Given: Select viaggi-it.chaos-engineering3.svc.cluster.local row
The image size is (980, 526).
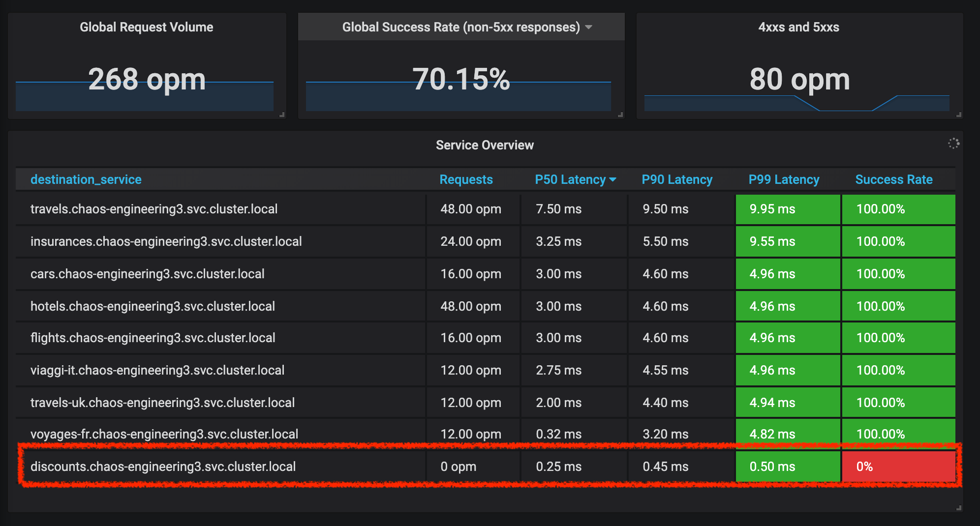Looking at the screenshot, I should point(486,370).
